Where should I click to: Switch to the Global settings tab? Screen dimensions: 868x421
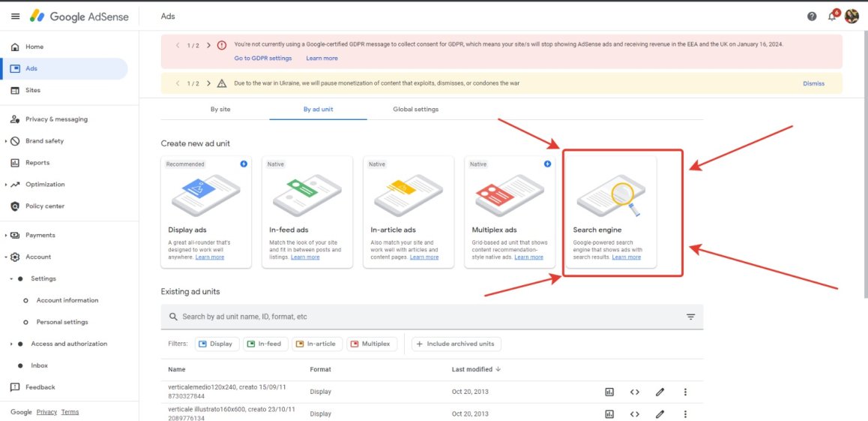(x=416, y=109)
